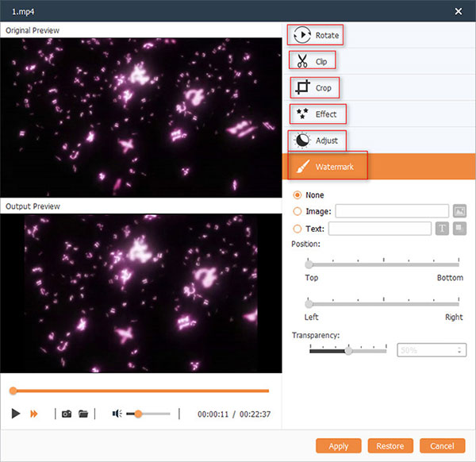Click the Watermark brush icon
This screenshot has height=462, width=476.
point(302,167)
